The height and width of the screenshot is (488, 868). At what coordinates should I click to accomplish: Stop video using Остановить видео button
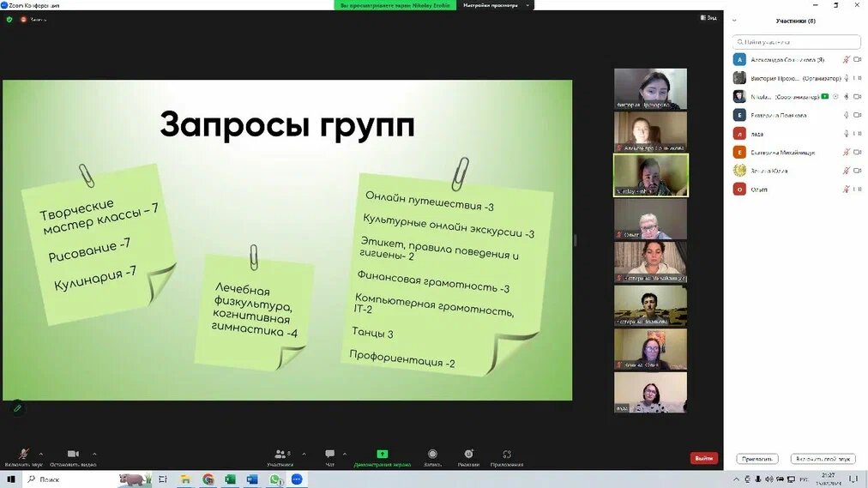click(73, 458)
